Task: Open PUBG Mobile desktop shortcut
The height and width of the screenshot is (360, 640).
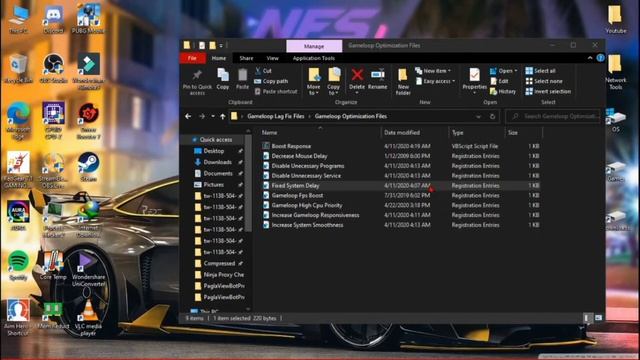Action: click(x=88, y=19)
